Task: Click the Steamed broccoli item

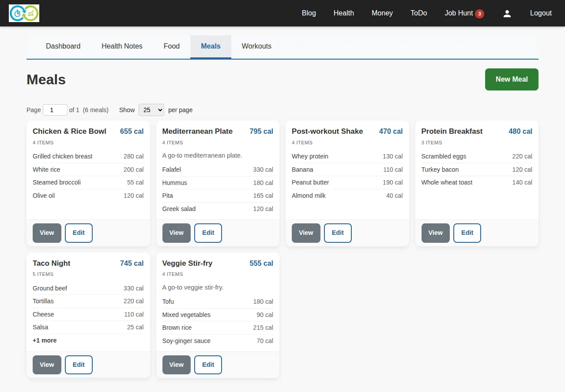Action: pyautogui.click(x=88, y=182)
